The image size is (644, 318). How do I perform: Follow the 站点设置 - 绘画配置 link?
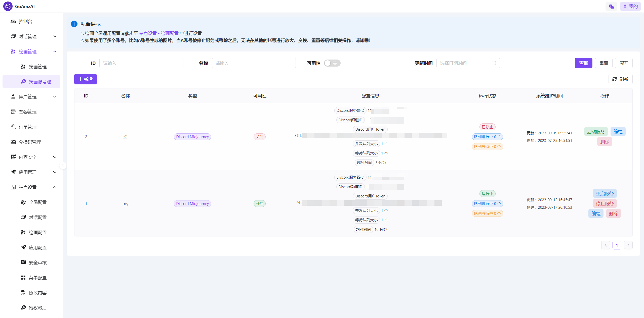pos(159,33)
